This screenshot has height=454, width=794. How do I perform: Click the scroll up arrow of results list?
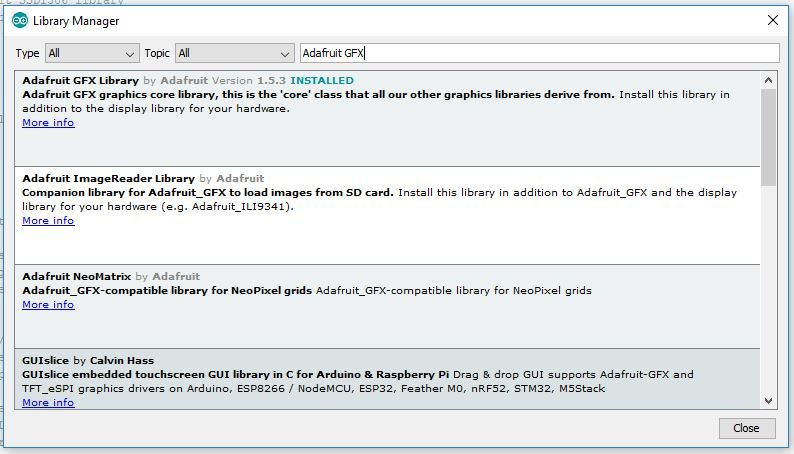[x=768, y=80]
